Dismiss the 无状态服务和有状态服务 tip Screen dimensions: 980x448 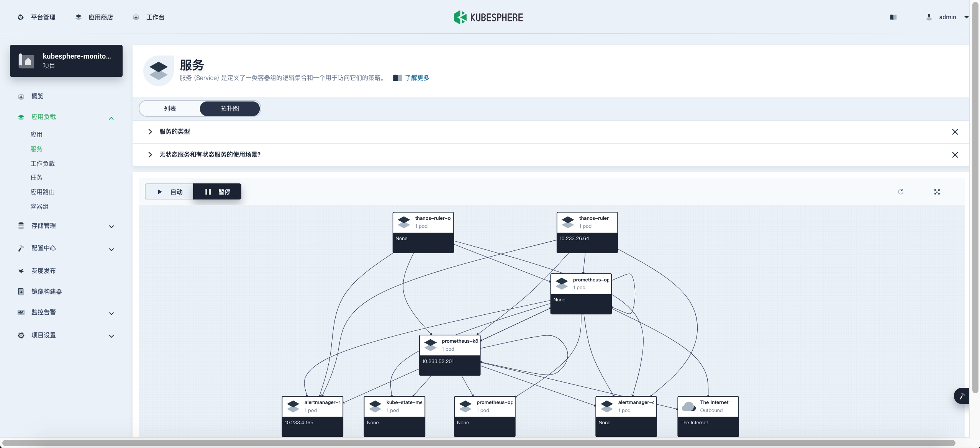pyautogui.click(x=955, y=155)
